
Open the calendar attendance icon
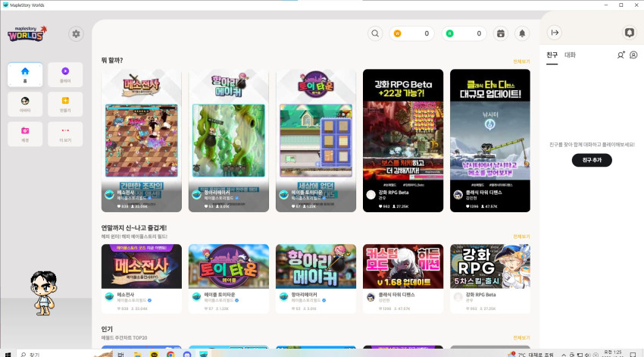[x=501, y=33]
